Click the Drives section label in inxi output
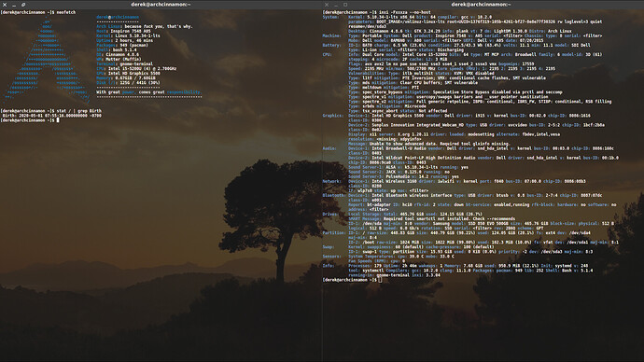The height and width of the screenshot is (362, 644). (x=330, y=214)
